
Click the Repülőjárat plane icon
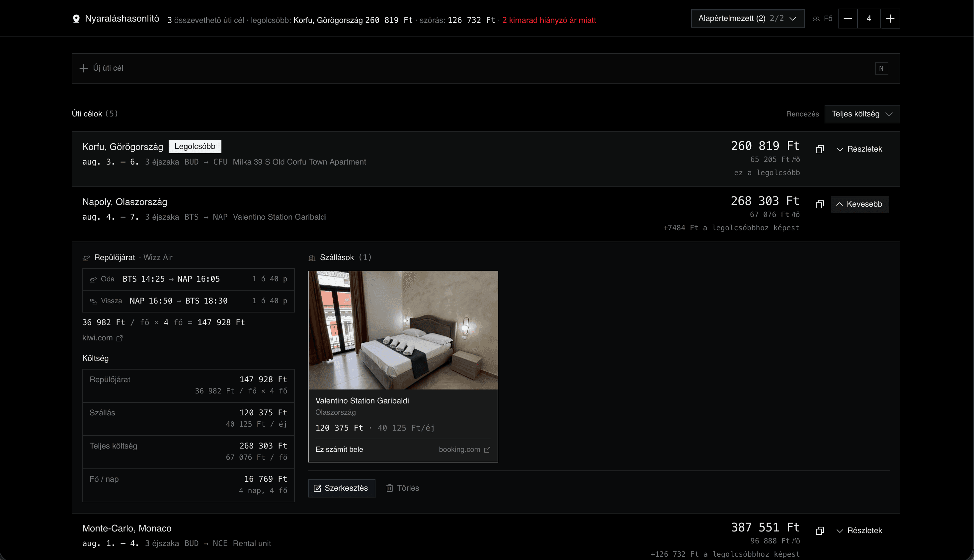pos(86,258)
